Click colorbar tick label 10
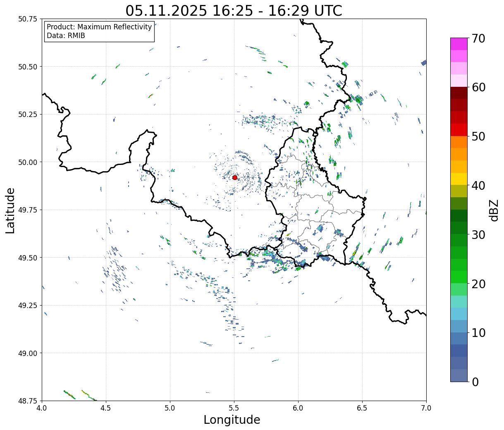This screenshot has width=504, height=430. [478, 332]
